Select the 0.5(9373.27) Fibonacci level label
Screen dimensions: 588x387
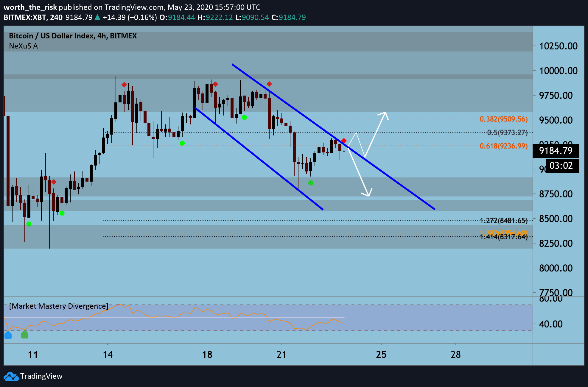[x=507, y=132]
